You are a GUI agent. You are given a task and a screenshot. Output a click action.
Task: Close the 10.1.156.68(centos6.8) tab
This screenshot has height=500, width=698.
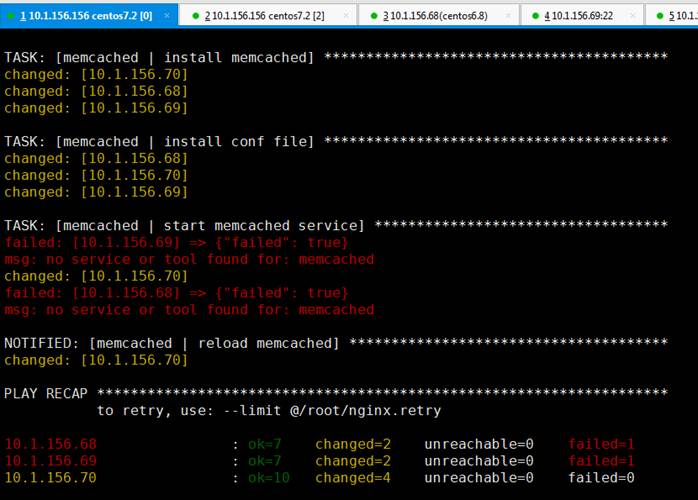click(508, 16)
